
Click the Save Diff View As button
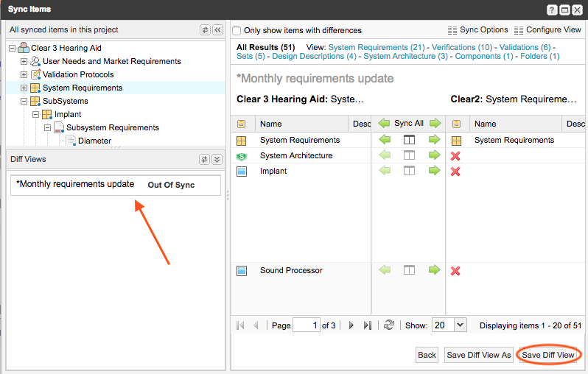click(478, 355)
